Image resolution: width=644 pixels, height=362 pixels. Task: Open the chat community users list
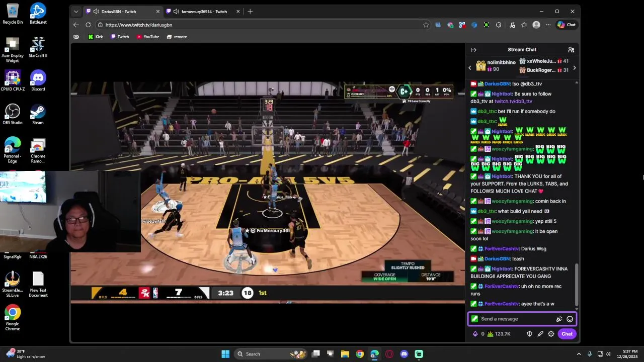(571, 50)
